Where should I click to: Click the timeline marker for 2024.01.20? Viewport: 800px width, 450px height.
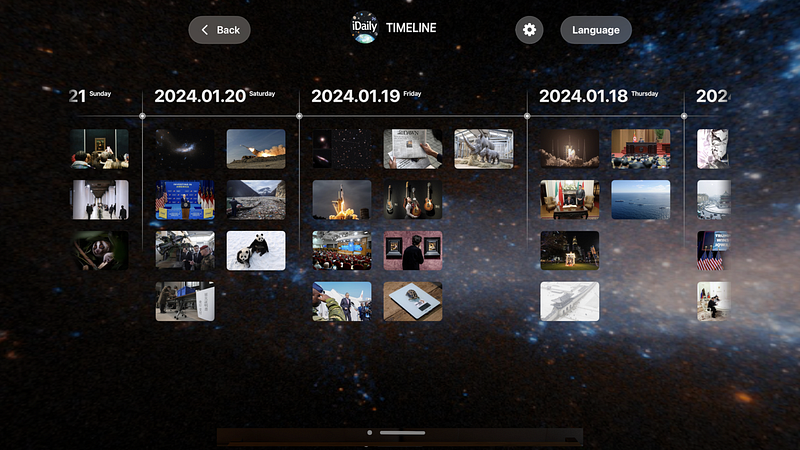click(142, 116)
